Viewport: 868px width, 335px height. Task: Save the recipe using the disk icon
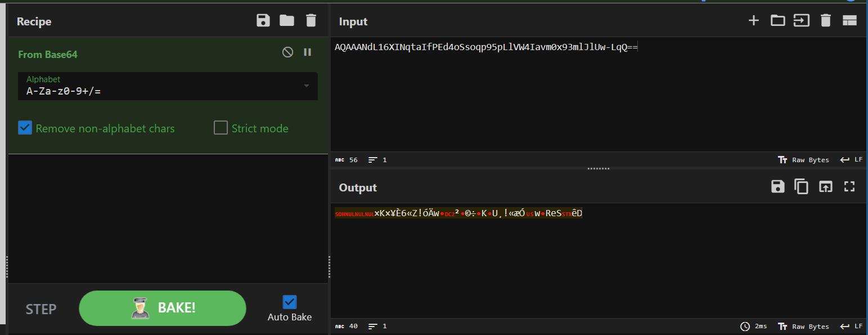pos(263,21)
